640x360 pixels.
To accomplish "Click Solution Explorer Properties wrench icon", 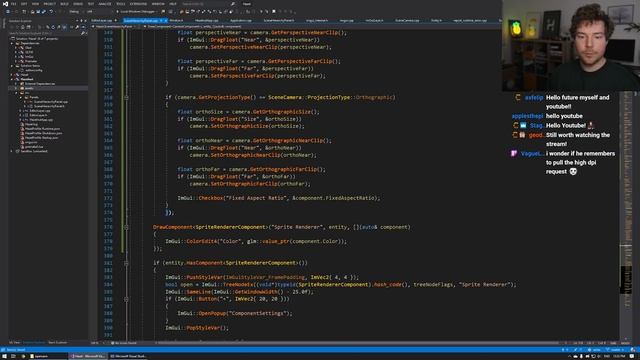I will [x=76, y=27].
